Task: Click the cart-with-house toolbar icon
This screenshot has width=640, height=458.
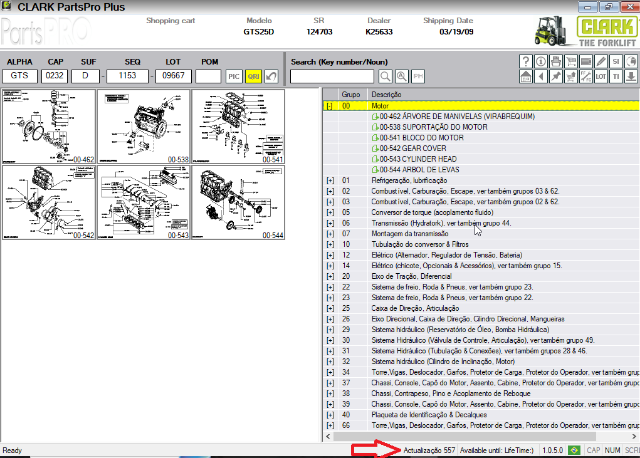Action: 571,76
